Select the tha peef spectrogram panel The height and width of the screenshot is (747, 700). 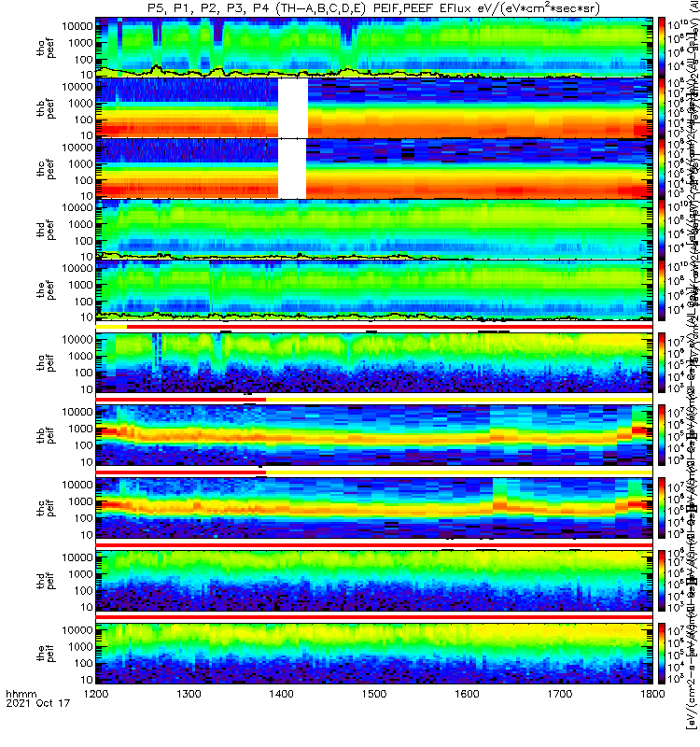[374, 48]
